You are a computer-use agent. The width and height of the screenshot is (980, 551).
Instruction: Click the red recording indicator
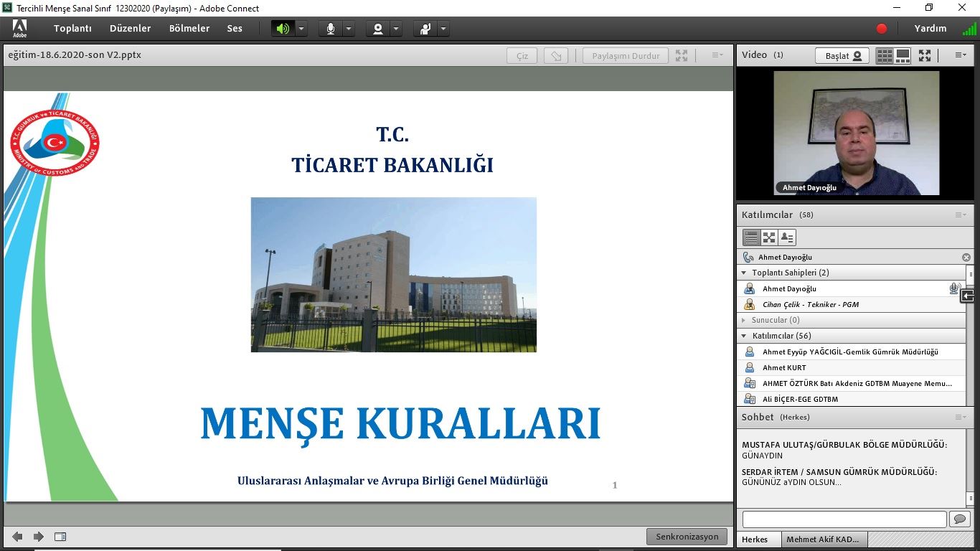(x=882, y=29)
